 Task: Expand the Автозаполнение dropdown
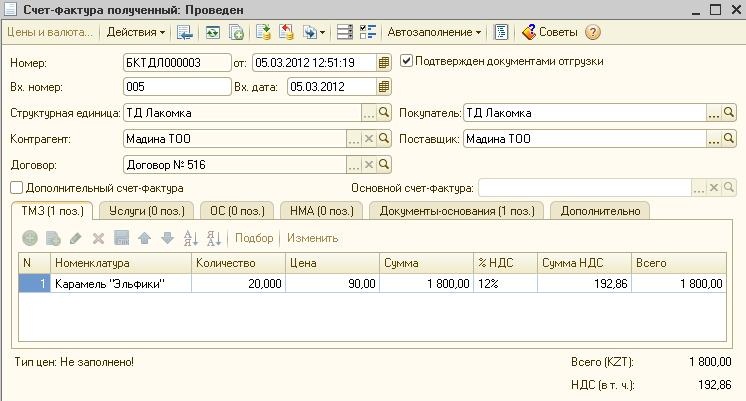click(x=433, y=32)
